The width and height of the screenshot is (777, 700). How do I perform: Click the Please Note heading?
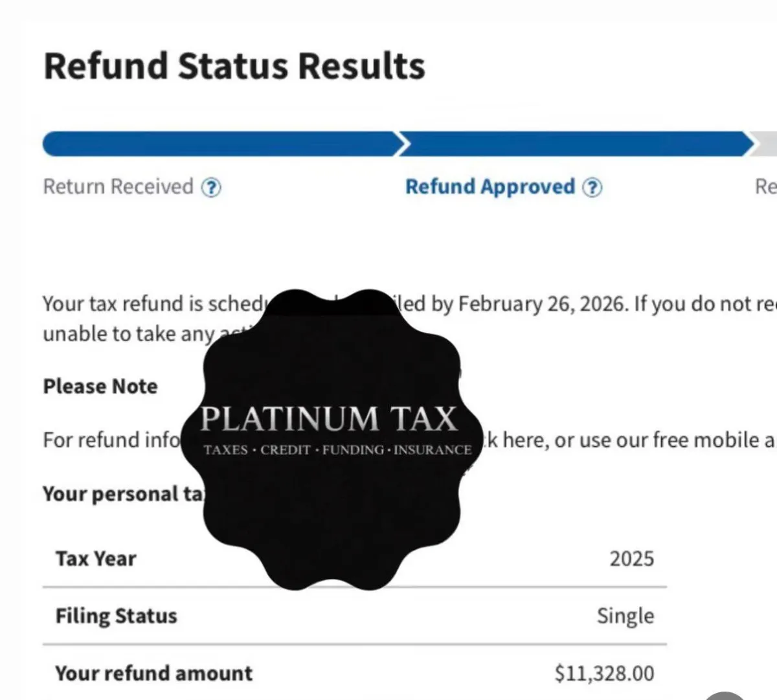(100, 387)
